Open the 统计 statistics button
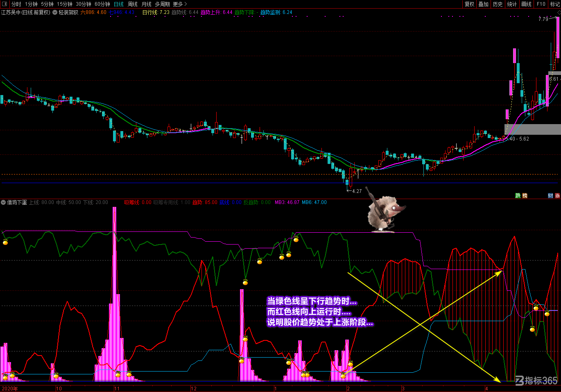The width and height of the screenshot is (561, 392). tap(512, 4)
